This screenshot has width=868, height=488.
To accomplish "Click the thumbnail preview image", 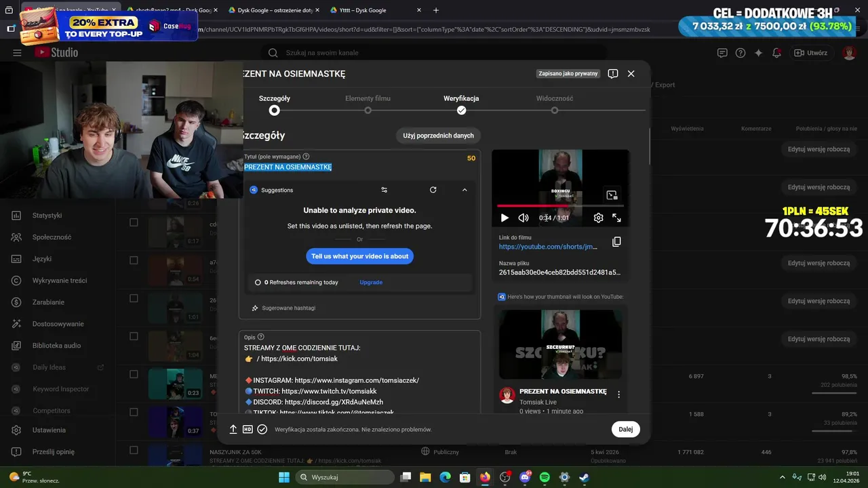I will tap(560, 344).
